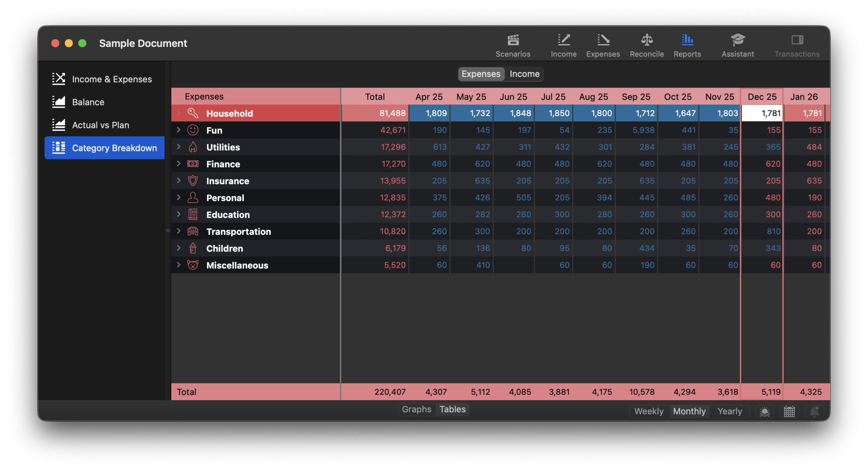The height and width of the screenshot is (471, 868).
Task: Open the Scenarios toolbar icon
Action: [x=513, y=40]
